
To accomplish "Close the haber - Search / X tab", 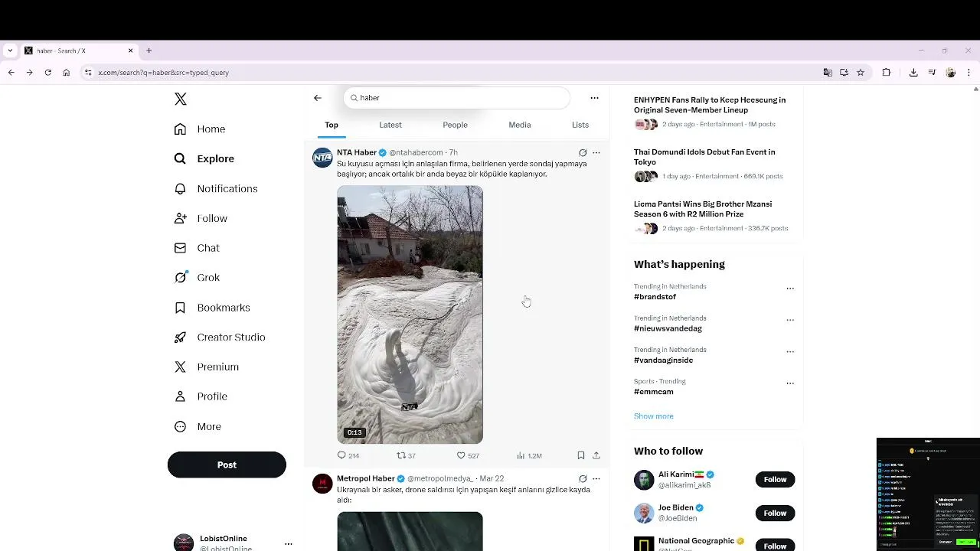I will [130, 51].
